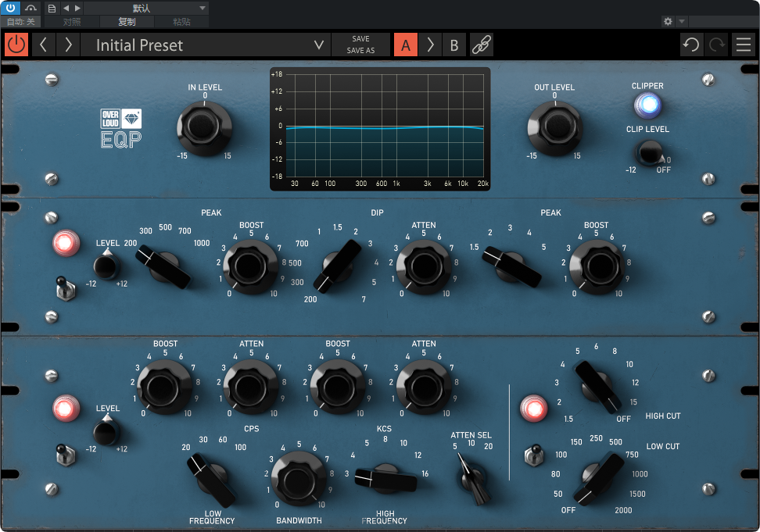Viewport: 760px width, 532px height.
Task: Click the LOW FREQUENCY CPS selector
Action: [212, 480]
